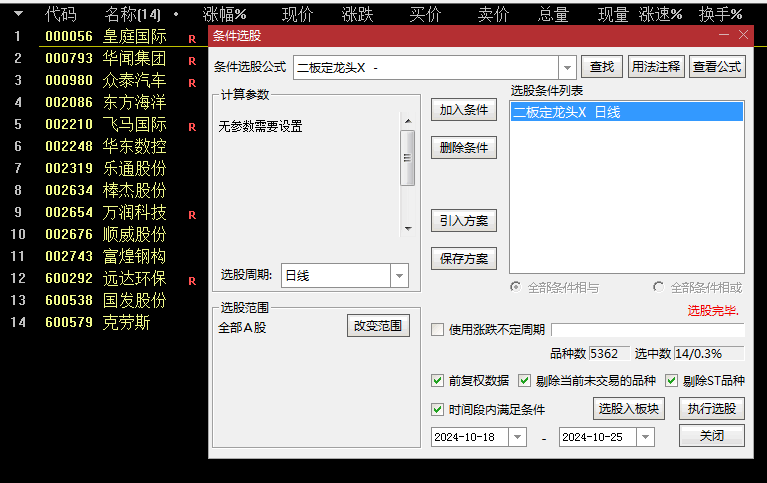Uncheck 时间段内满足条件 checkbox

(x=437, y=409)
